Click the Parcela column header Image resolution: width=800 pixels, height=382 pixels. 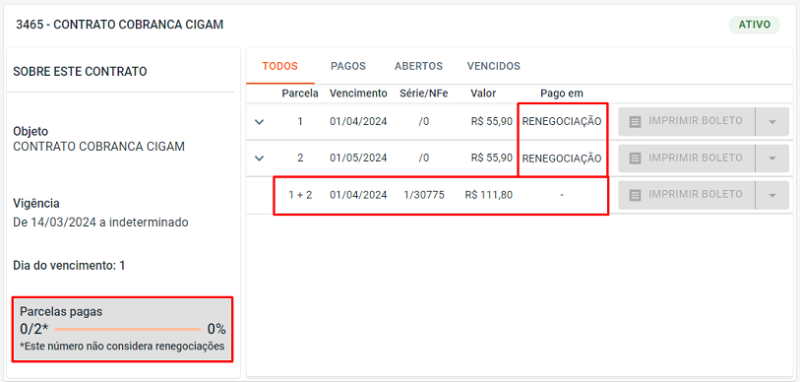pyautogui.click(x=300, y=93)
